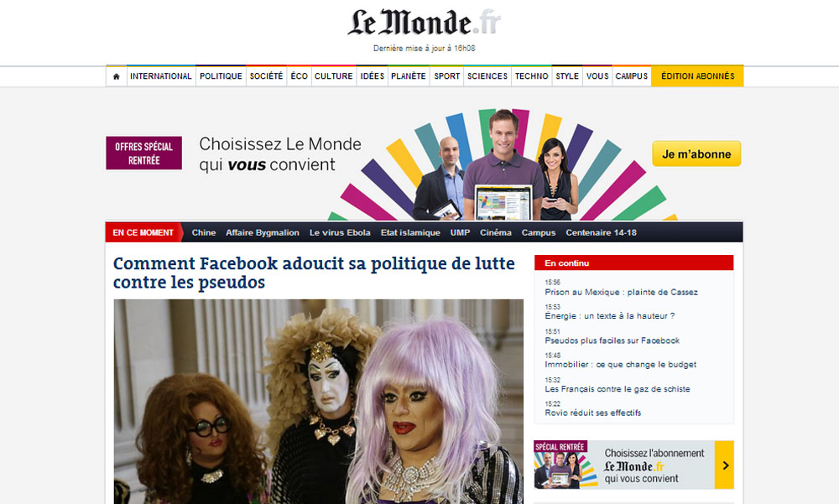Open the Politique section
This screenshot has width=839, height=504.
(221, 76)
